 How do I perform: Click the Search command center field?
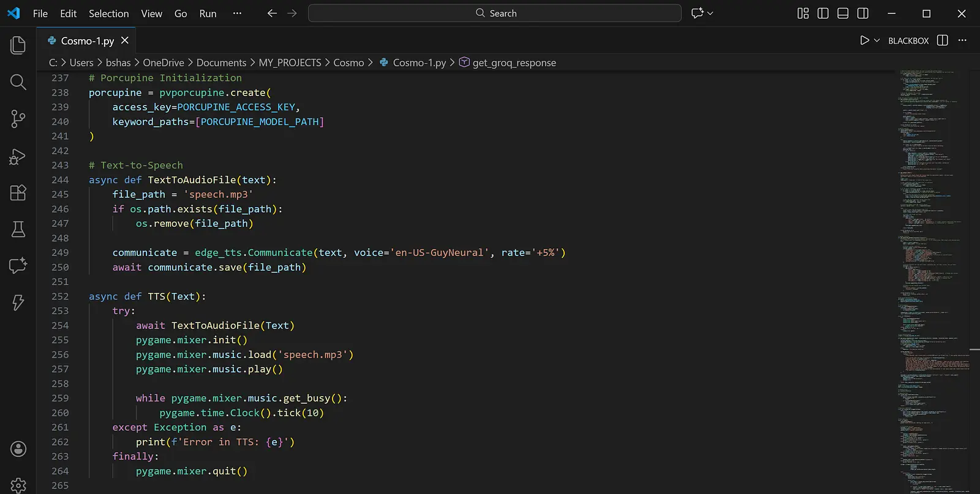pyautogui.click(x=495, y=13)
